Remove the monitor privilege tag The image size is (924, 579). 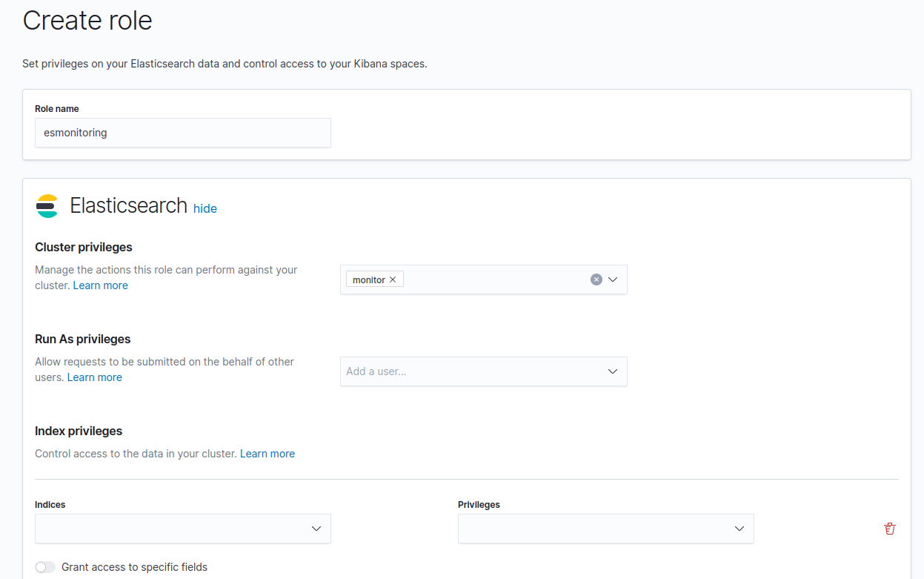coord(393,279)
